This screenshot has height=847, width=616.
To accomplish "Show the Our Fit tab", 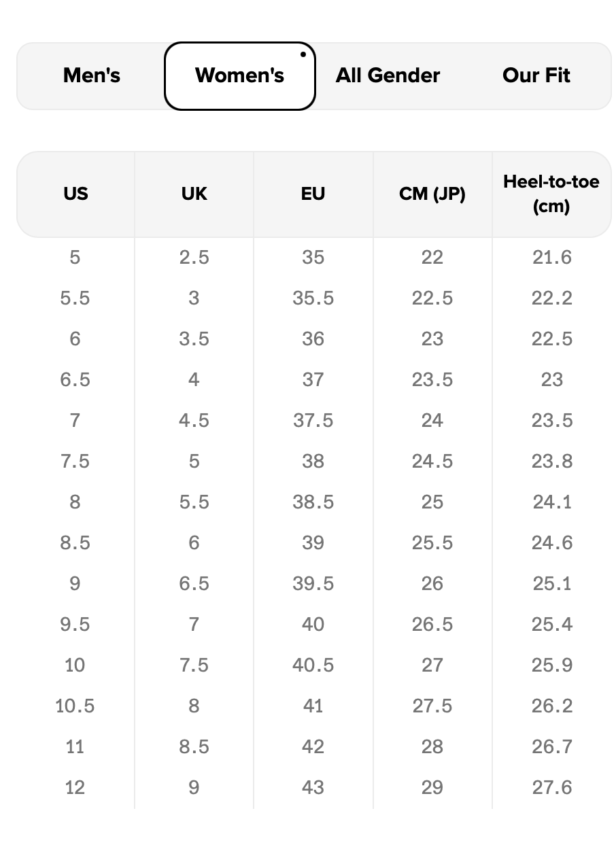I will pyautogui.click(x=536, y=75).
